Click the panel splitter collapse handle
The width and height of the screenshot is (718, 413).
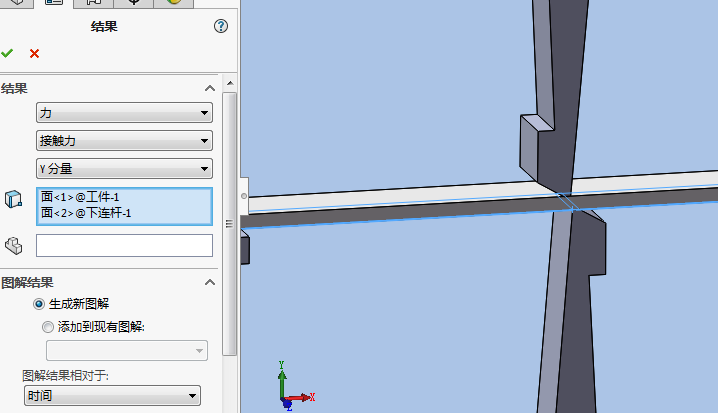pos(244,196)
